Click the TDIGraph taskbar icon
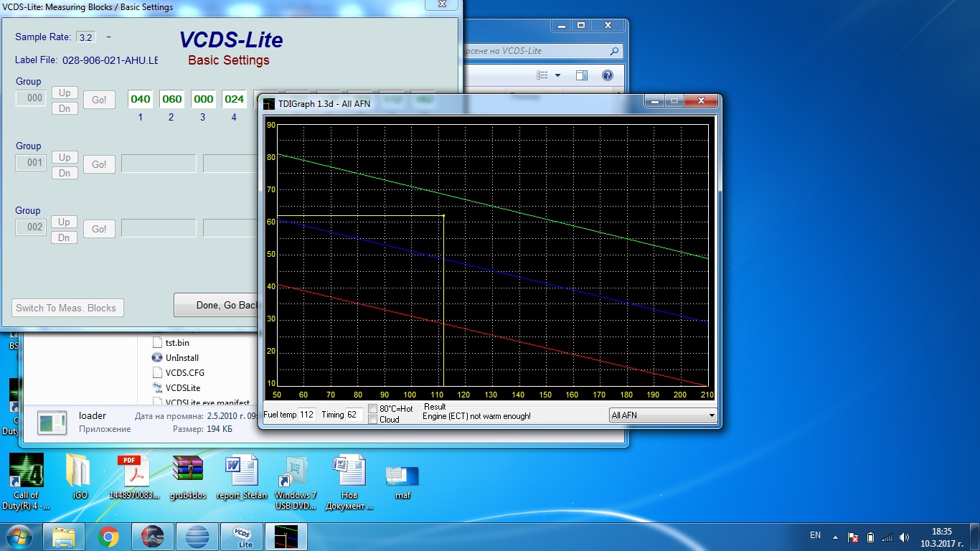The height and width of the screenshot is (551, 980). coord(286,536)
